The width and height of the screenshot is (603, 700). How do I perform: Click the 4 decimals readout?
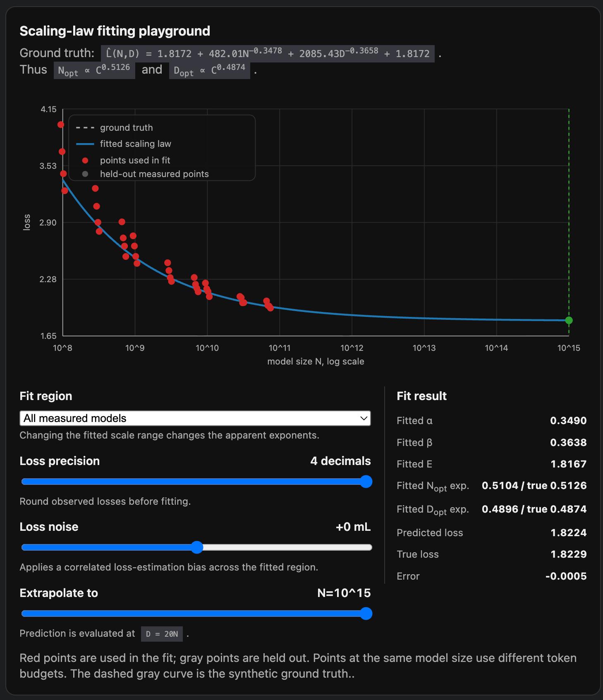(340, 461)
